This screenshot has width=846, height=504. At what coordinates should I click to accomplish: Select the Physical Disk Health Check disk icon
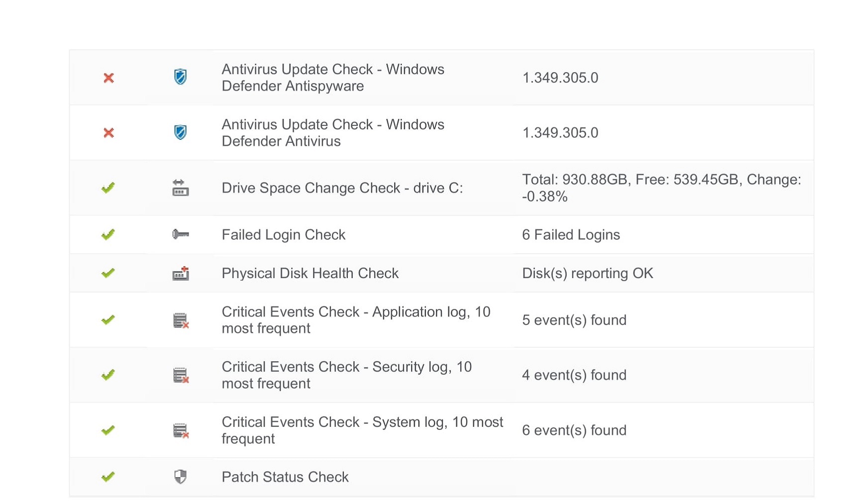(180, 273)
